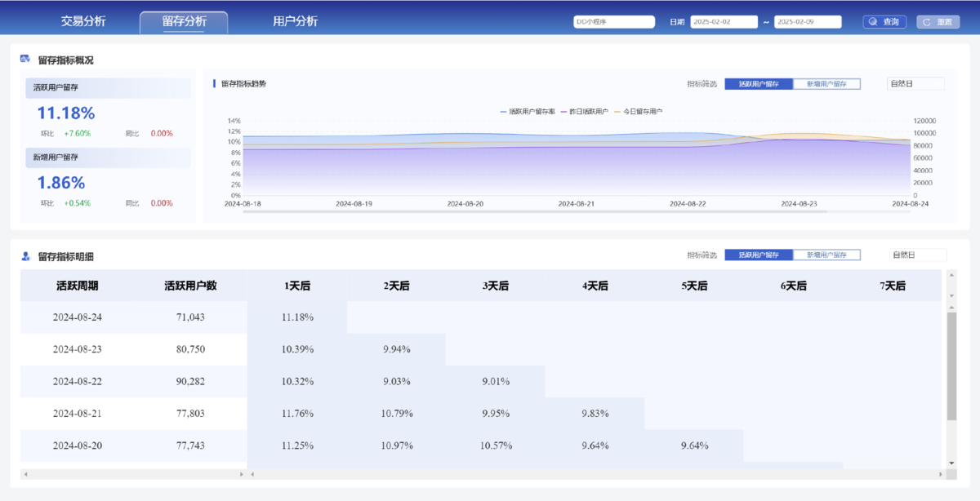Click the 1.86% retention value
Screen dimensions: 980x501
[x=61, y=183]
